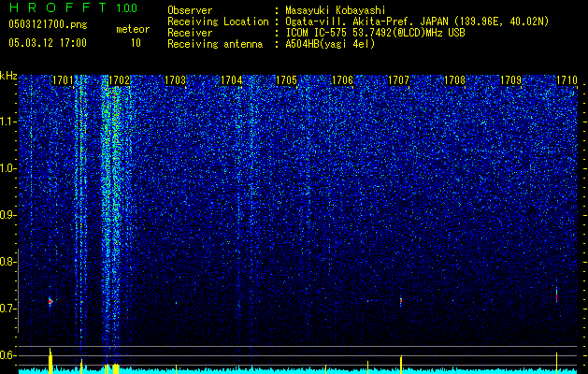Click the Receiving Location label
Viewport: 588px width, 374px height.
(x=218, y=22)
